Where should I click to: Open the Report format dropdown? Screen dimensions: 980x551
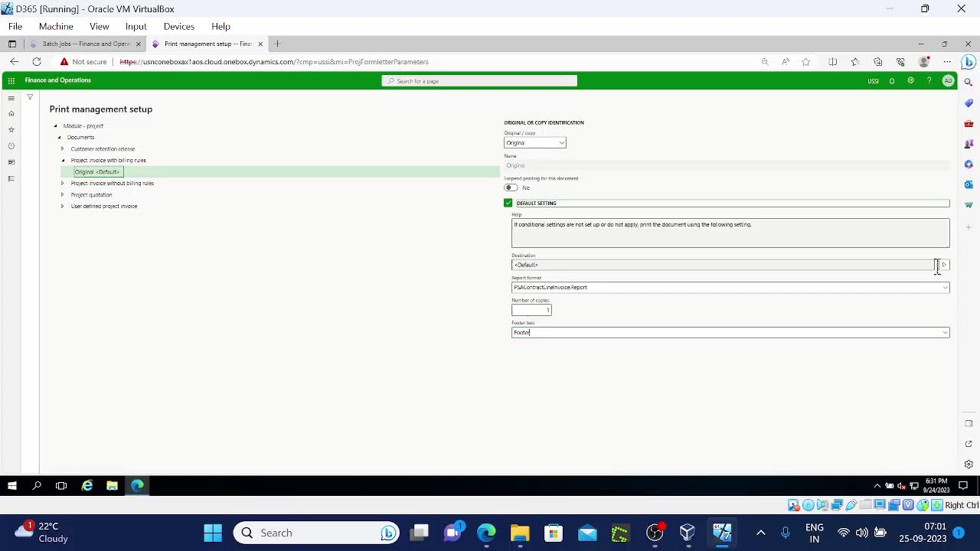(730, 288)
